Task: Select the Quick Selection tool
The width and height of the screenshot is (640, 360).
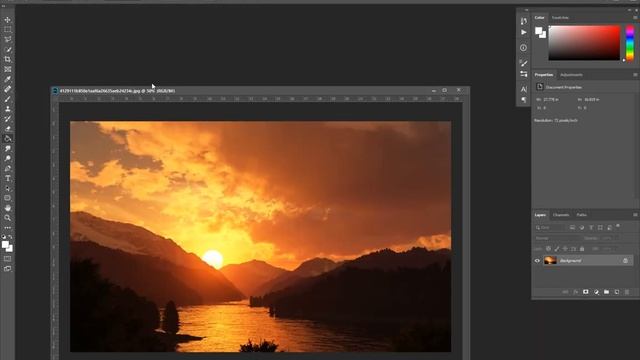Action: (x=7, y=49)
